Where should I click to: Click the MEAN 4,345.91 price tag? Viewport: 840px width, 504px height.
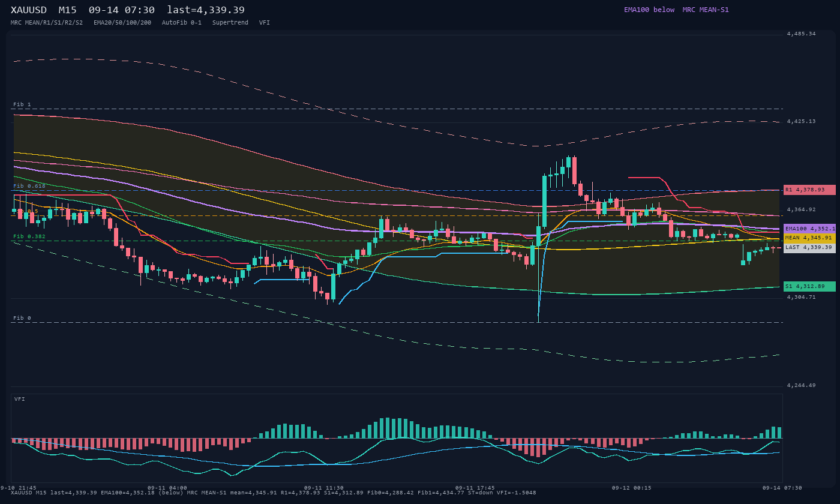(809, 238)
